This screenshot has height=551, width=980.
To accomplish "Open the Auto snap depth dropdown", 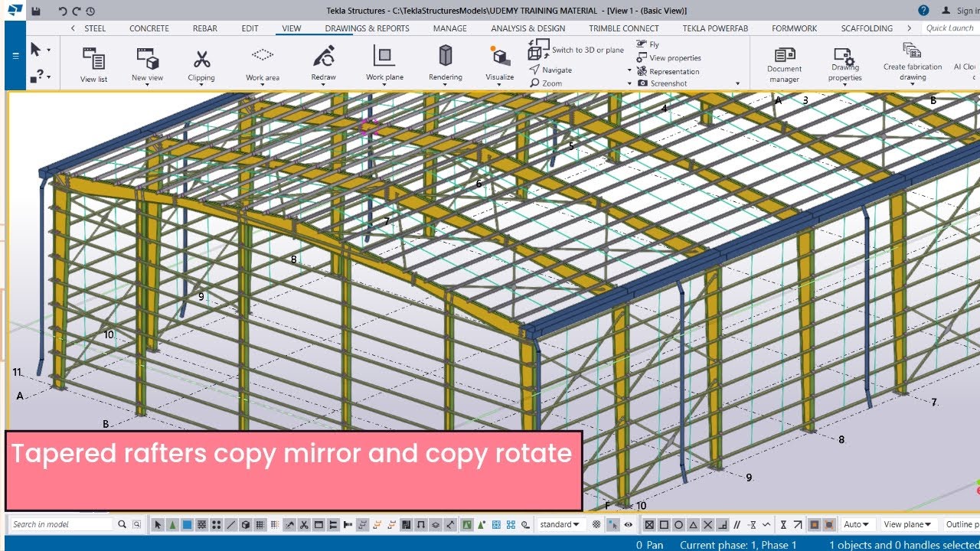I will [x=856, y=524].
